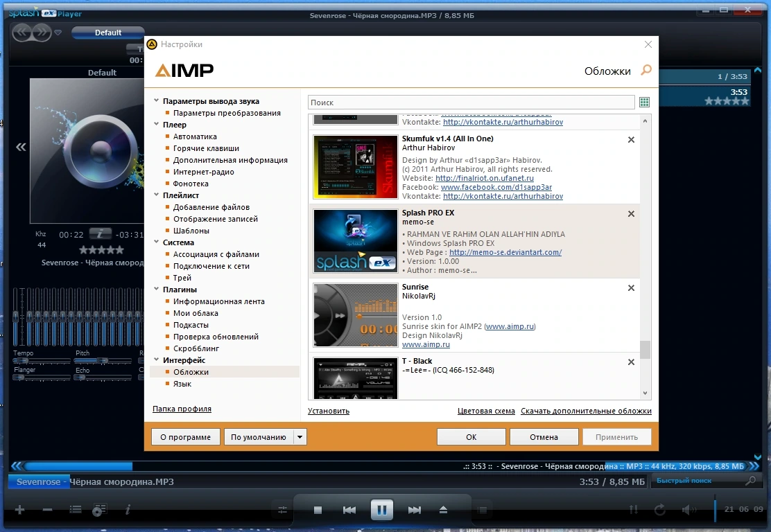Stop playback with the stop button

tap(318, 510)
